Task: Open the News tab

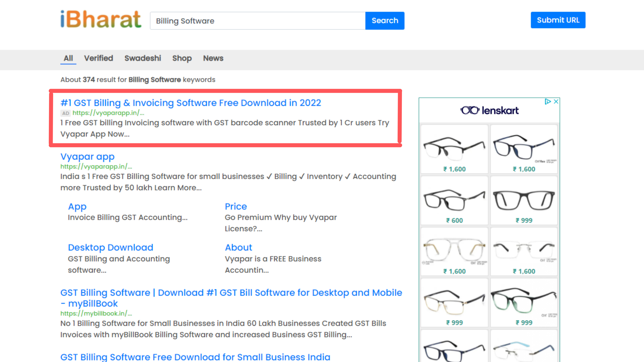Action: pos(213,58)
